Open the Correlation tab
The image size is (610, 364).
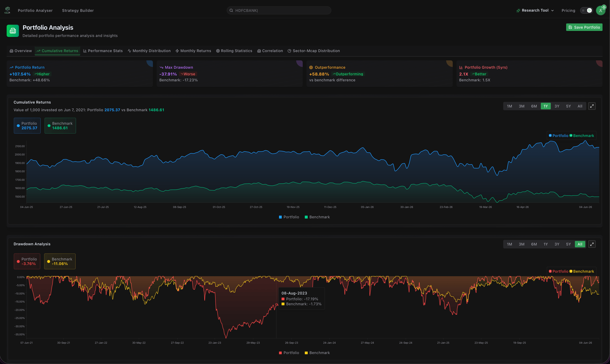click(270, 51)
